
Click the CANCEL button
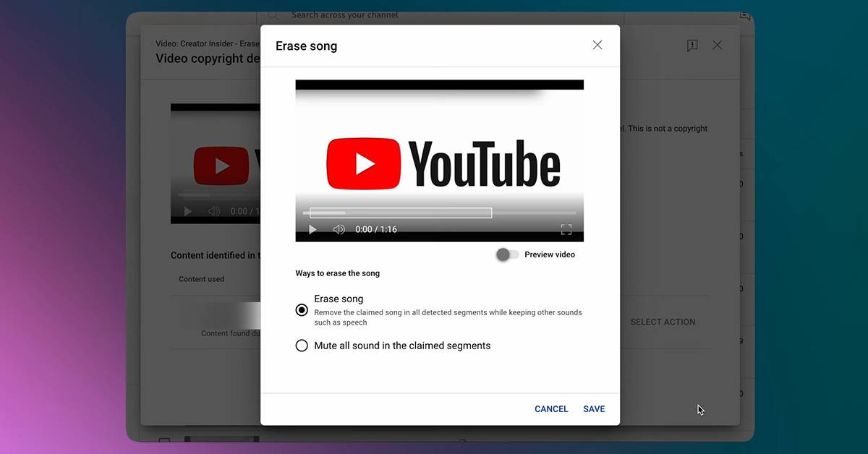551,409
